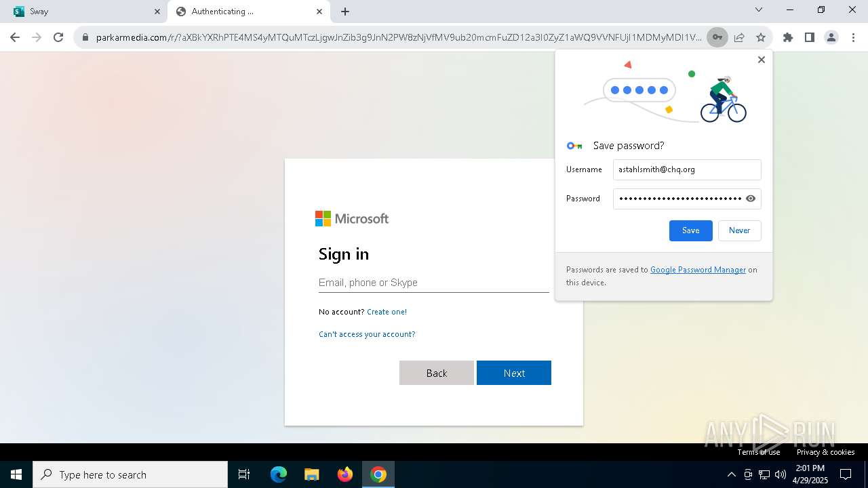868x488 pixels.
Task: Close the Save password popup
Action: tap(762, 60)
